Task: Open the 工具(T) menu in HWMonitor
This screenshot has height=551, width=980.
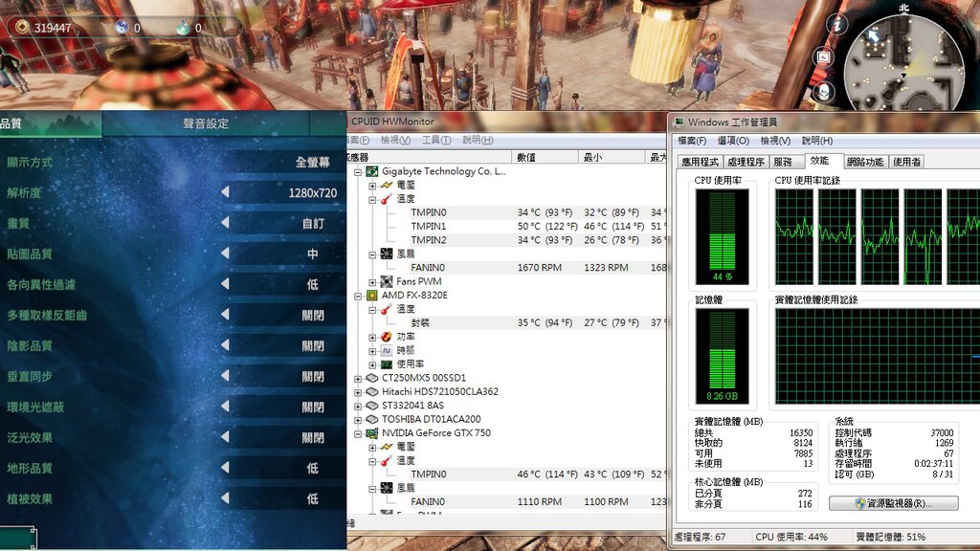Action: coord(436,140)
